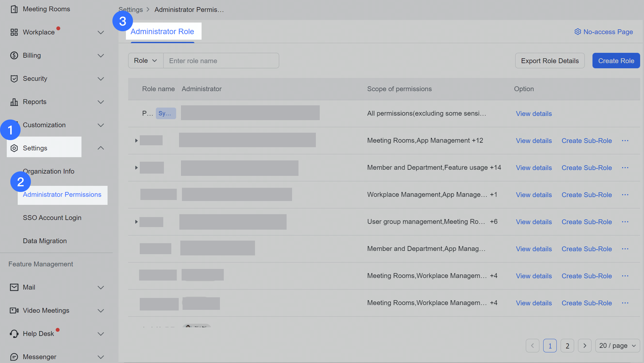Open the Meeting Rooms section icon
The width and height of the screenshot is (644, 363).
tap(14, 9)
